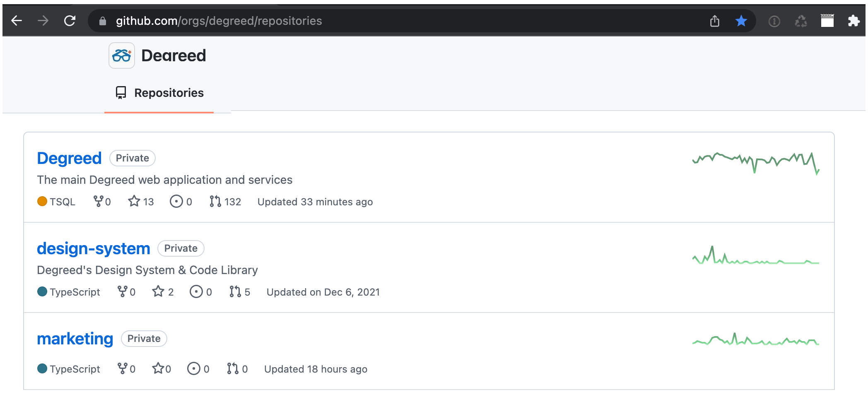Click Private badge next to marketing
Viewport: 868px width, 409px height.
point(144,339)
